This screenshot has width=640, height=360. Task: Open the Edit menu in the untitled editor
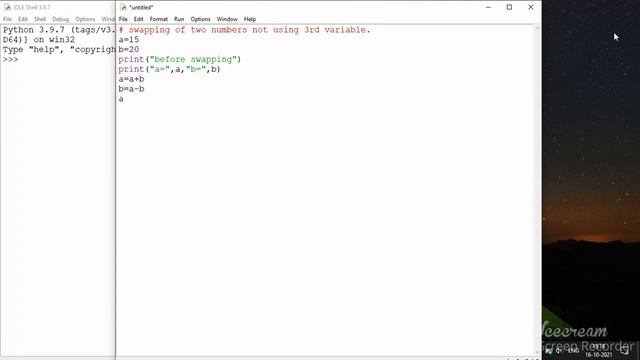tap(138, 19)
